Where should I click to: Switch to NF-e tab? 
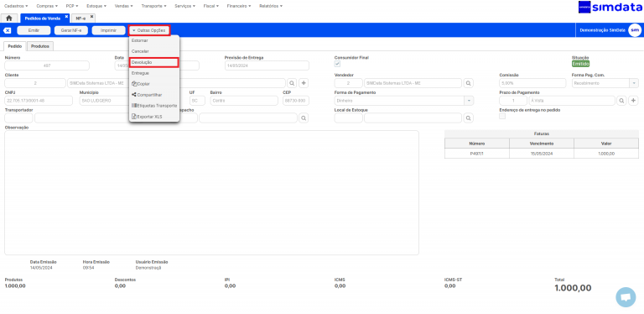[x=80, y=18]
